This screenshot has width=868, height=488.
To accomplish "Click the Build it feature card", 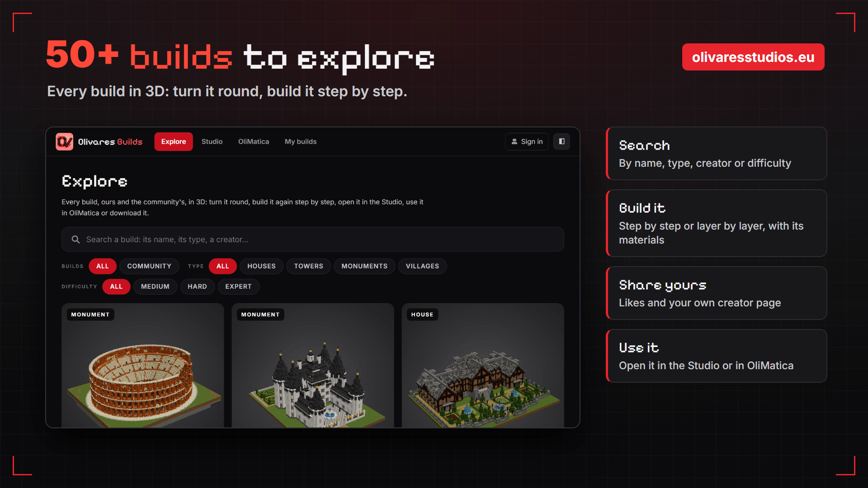I will pyautogui.click(x=717, y=223).
